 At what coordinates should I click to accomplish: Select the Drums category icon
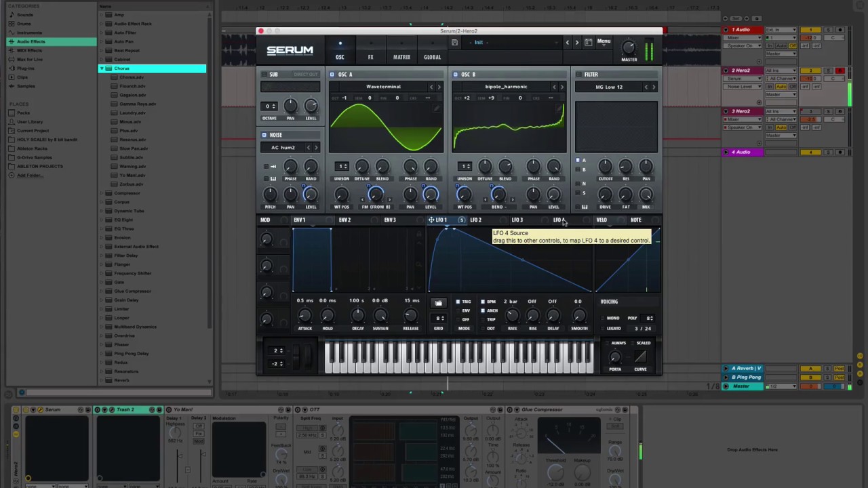(12, 24)
